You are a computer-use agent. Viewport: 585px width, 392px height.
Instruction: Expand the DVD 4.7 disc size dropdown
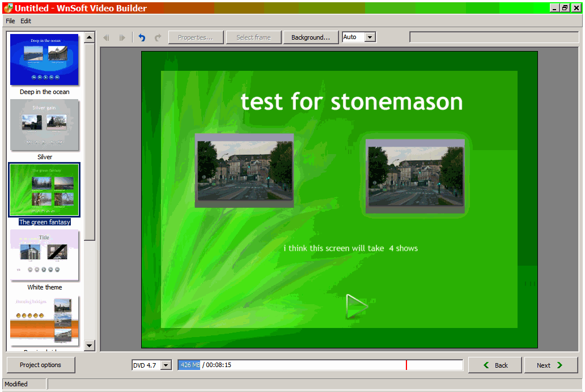tap(166, 365)
